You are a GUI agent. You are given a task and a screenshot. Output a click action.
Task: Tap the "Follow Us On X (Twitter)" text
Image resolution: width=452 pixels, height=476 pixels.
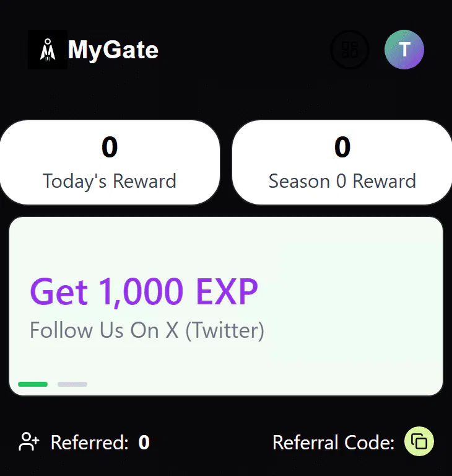(x=147, y=330)
